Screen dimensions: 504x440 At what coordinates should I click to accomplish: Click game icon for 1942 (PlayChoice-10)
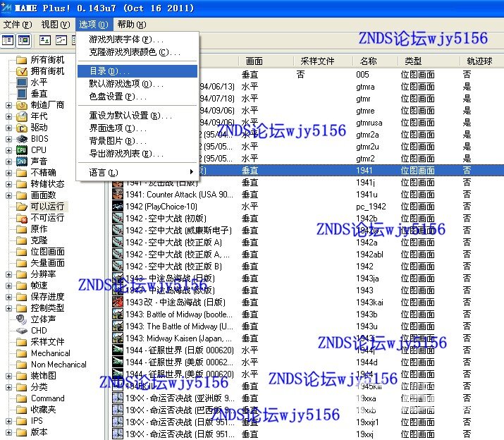(x=117, y=206)
